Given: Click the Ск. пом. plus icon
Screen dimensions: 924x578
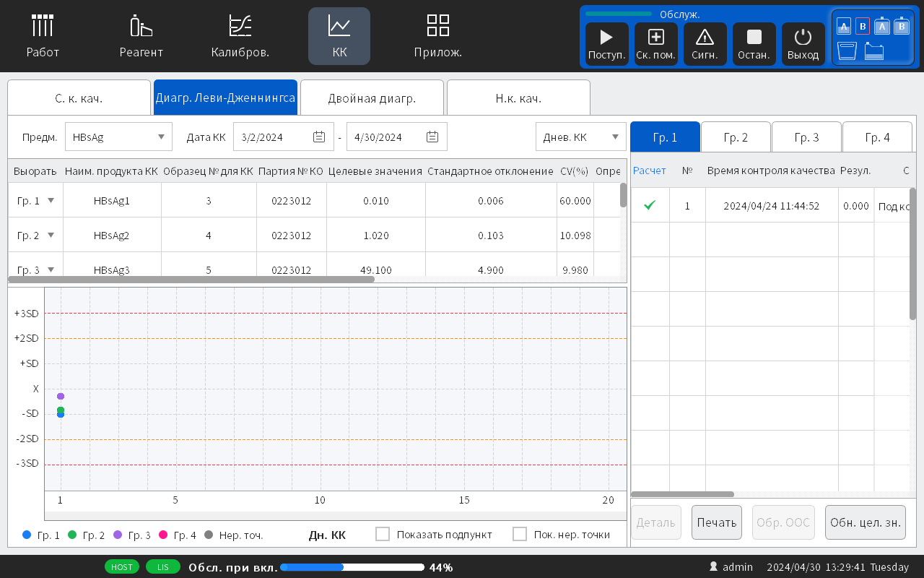Looking at the screenshot, I should [656, 44].
